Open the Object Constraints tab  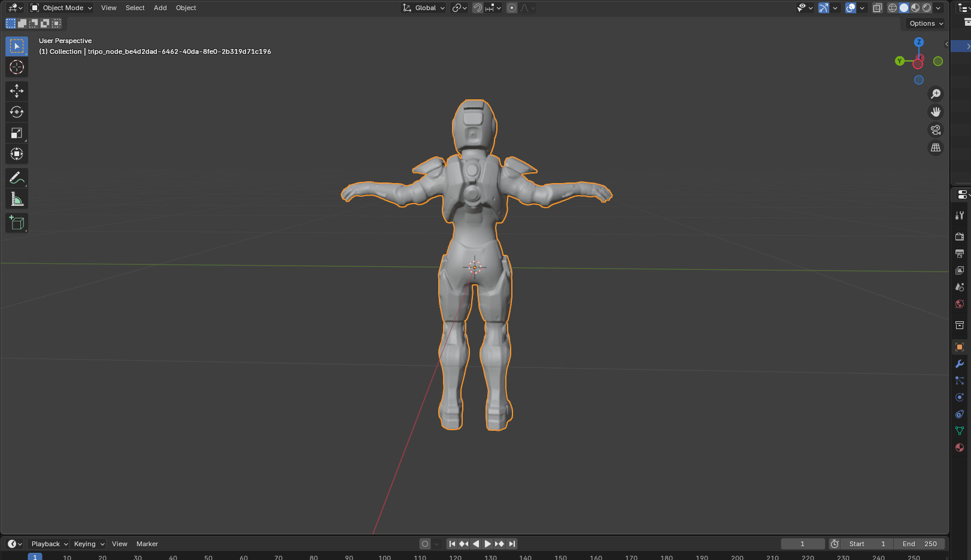pyautogui.click(x=960, y=414)
